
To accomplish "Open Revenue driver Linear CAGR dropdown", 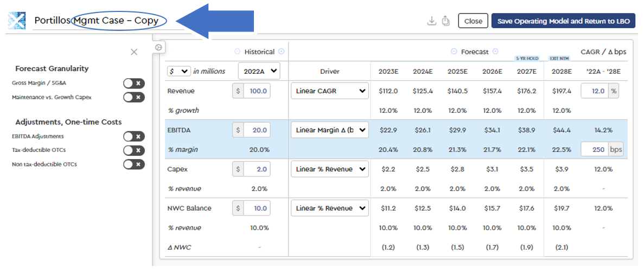I will [330, 91].
